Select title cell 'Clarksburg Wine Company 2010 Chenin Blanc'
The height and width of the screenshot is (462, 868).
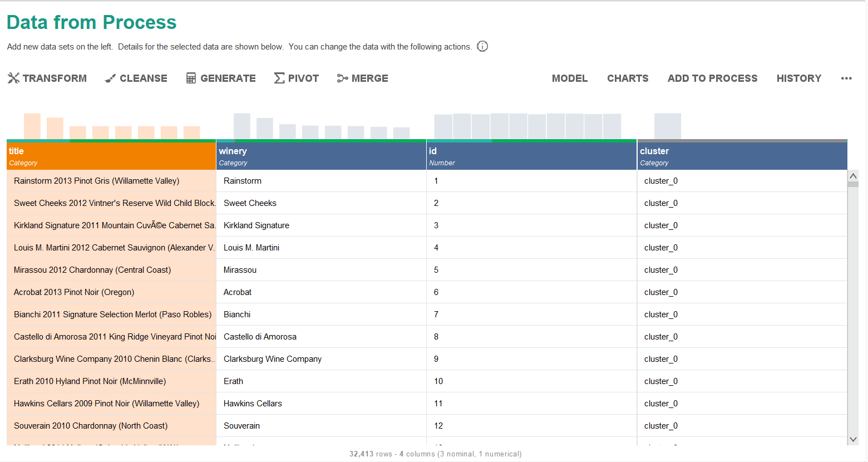pyautogui.click(x=111, y=359)
